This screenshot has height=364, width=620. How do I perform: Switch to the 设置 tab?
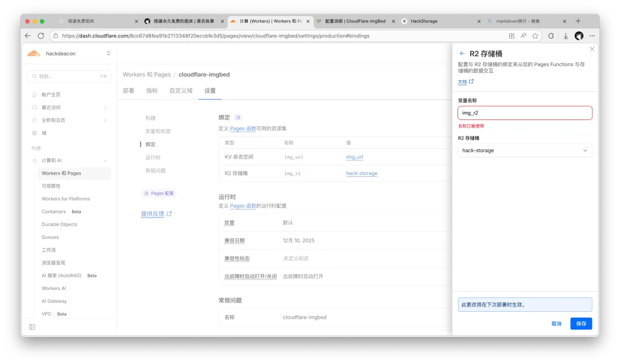(x=210, y=91)
